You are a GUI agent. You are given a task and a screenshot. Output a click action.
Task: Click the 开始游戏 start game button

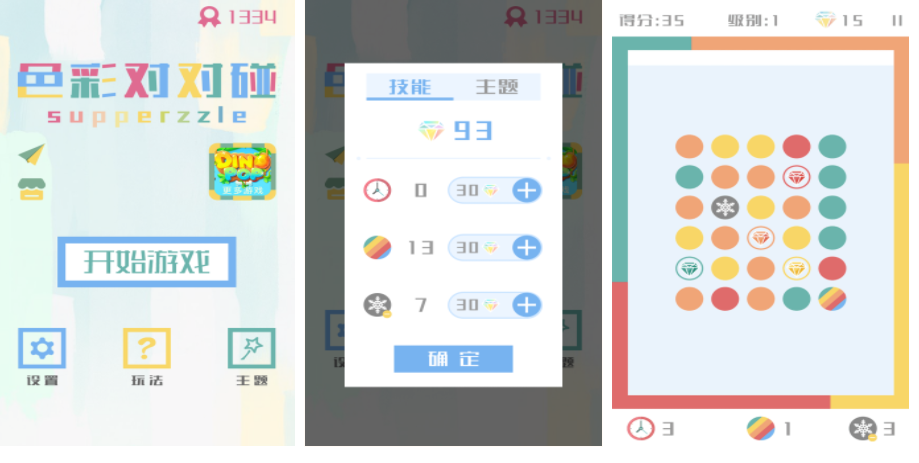[147, 262]
